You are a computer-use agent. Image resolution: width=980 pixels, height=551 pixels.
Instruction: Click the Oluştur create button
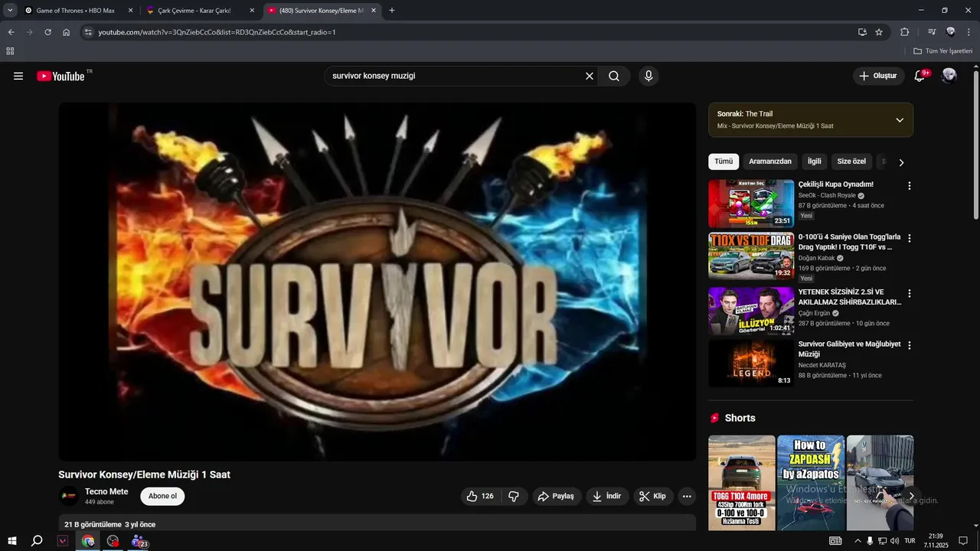(878, 76)
